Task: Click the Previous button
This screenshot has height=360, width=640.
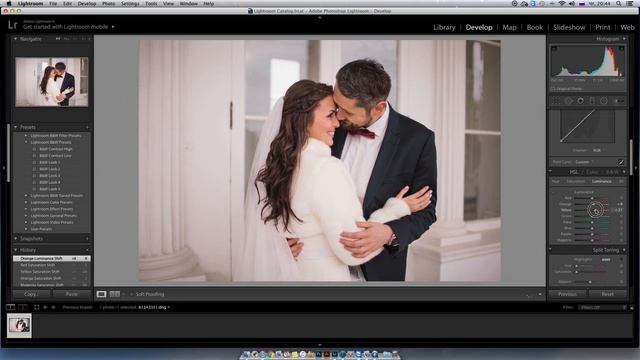Action: [567, 294]
